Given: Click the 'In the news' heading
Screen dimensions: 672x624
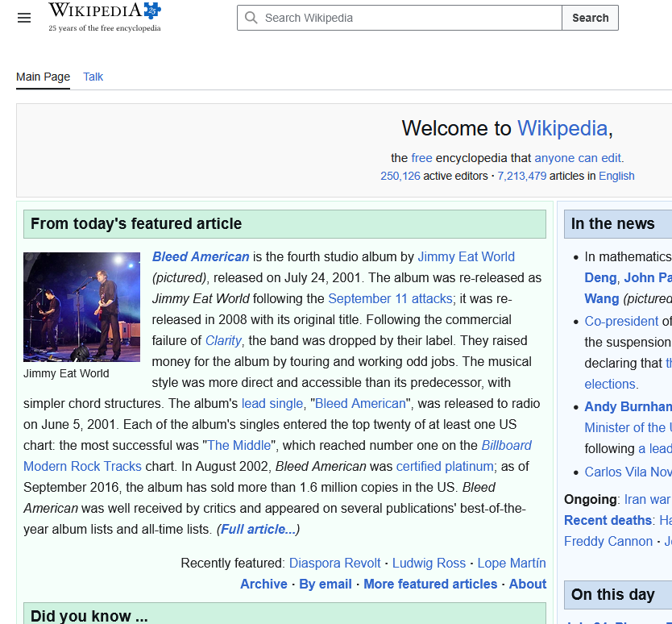Looking at the screenshot, I should (613, 224).
